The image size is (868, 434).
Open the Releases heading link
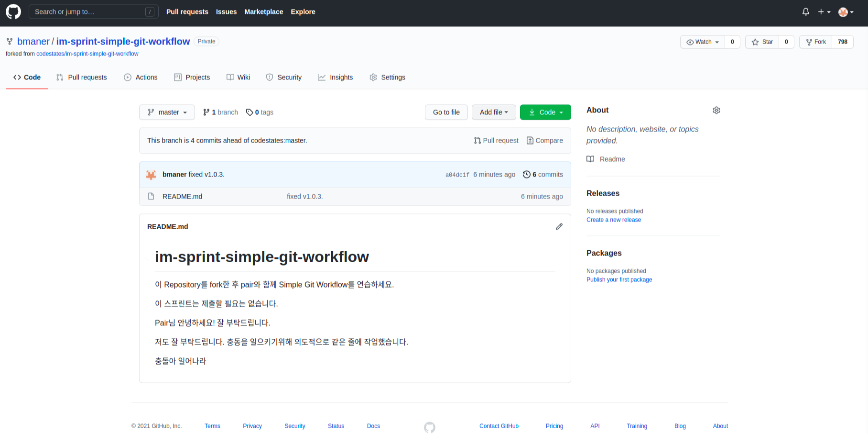coord(603,193)
